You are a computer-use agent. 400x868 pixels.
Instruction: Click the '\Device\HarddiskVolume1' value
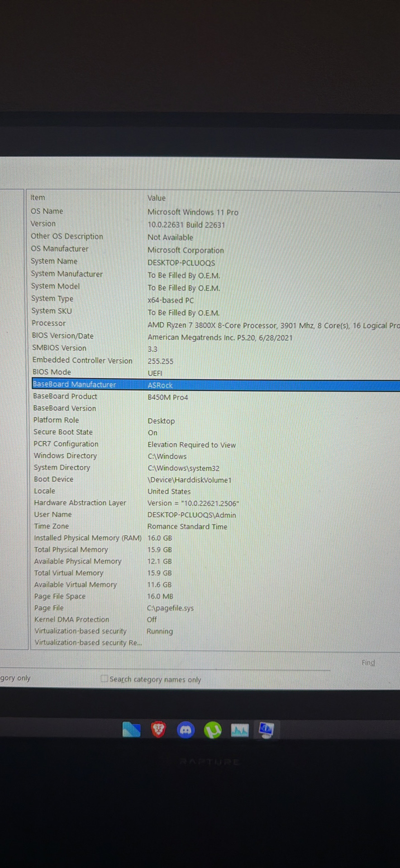(190, 480)
